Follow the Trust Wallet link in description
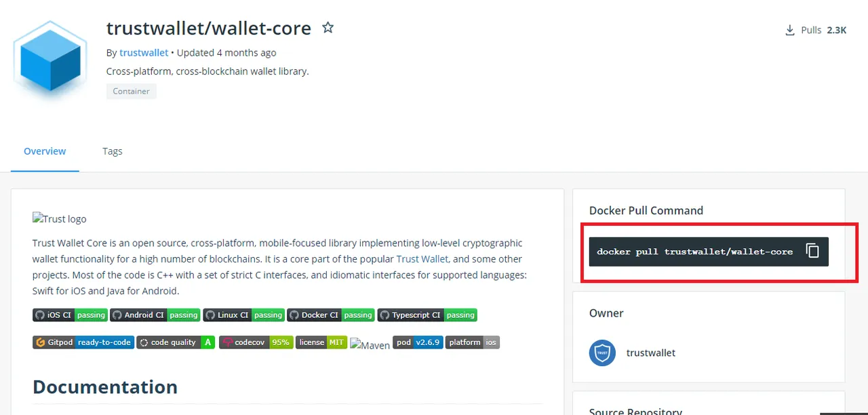Viewport: 868px width, 415px height. click(x=422, y=258)
